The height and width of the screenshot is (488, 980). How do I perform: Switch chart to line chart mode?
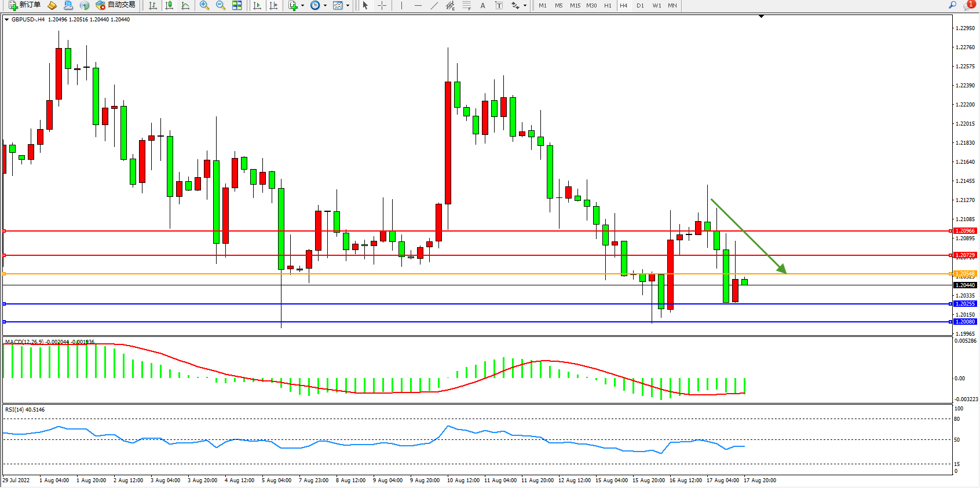(x=185, y=5)
